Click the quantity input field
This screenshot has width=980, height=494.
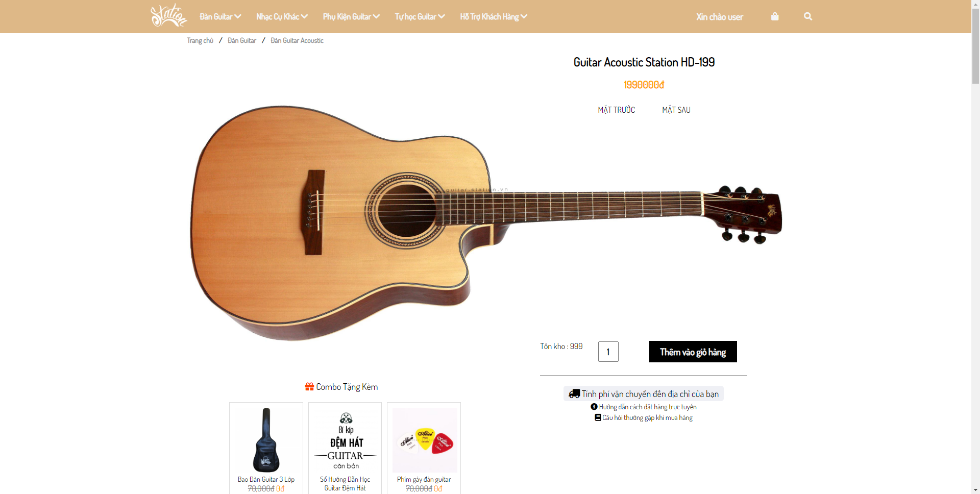click(608, 352)
